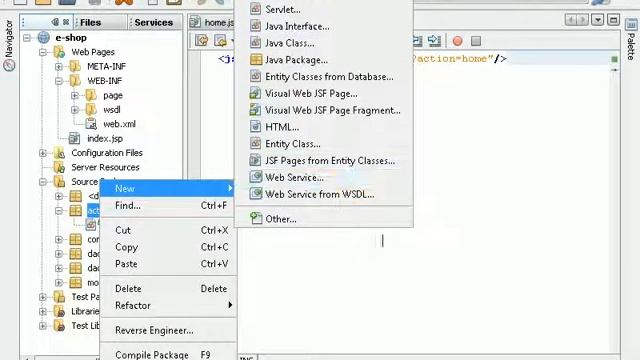Click first editor toolbar navigation icon
640x360 pixels.
(x=201, y=40)
